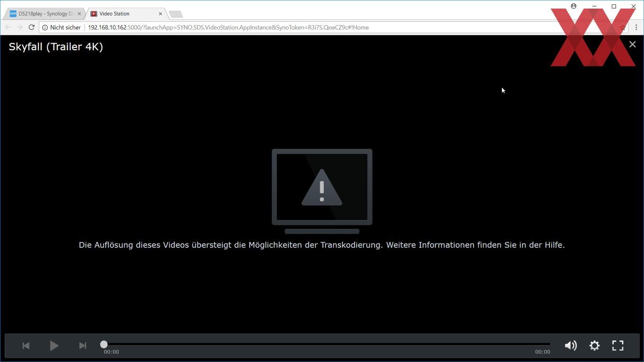
Task: Reload the current page
Action: (x=31, y=27)
